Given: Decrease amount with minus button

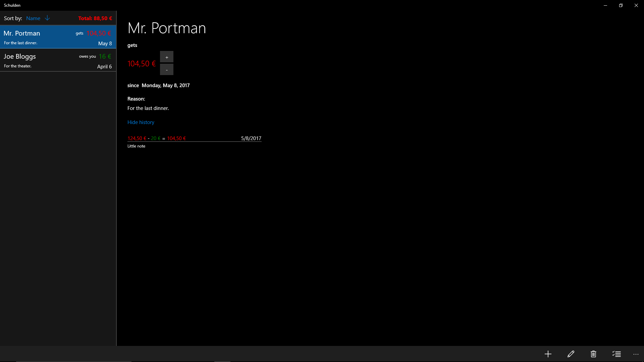Looking at the screenshot, I should point(167,70).
